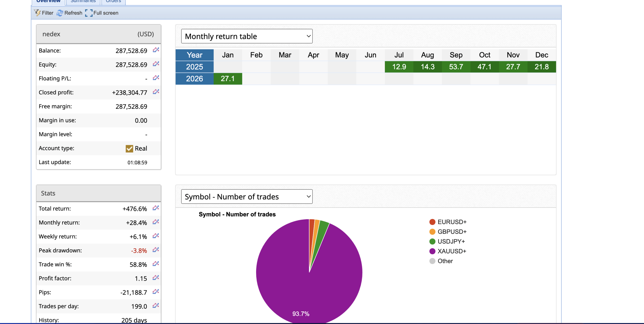Image resolution: width=644 pixels, height=324 pixels.
Task: Open the chart icon next to Balance
Action: [x=156, y=50]
